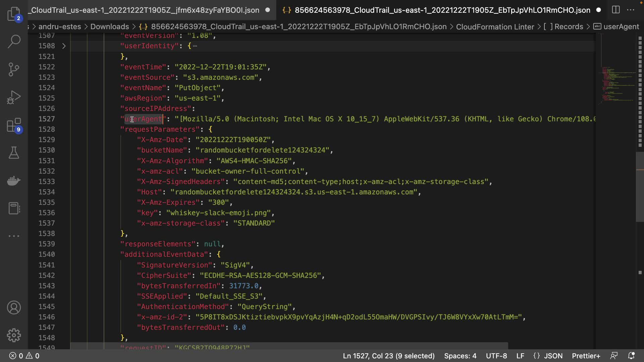
Task: Click the Records breadcrumb item
Action: point(569,26)
